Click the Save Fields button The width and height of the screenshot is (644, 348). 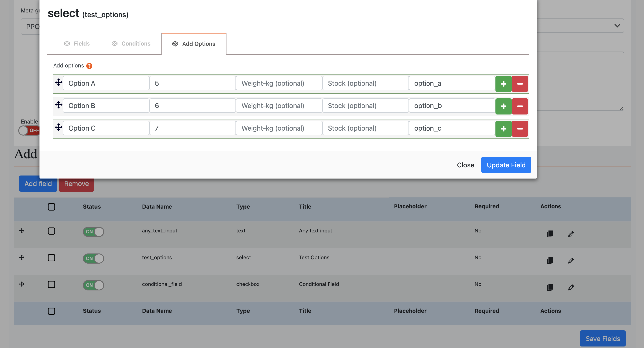(x=603, y=338)
